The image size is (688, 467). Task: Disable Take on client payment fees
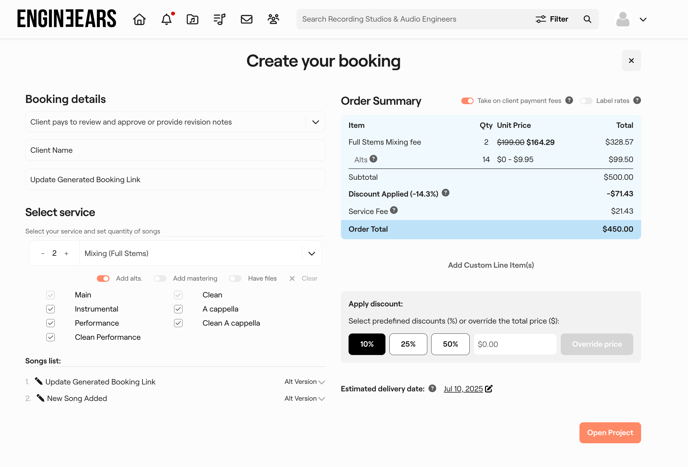[467, 101]
